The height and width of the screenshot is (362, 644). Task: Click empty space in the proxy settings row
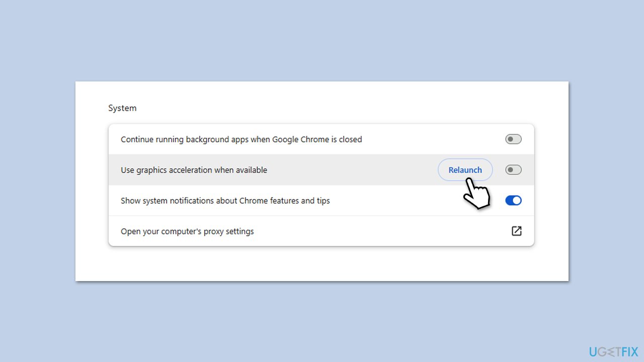pyautogui.click(x=377, y=231)
